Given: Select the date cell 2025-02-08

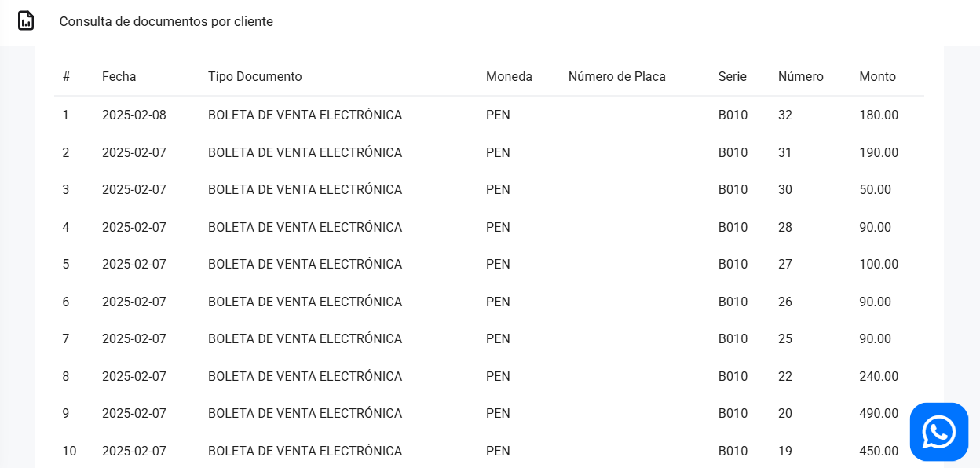Looking at the screenshot, I should [133, 115].
